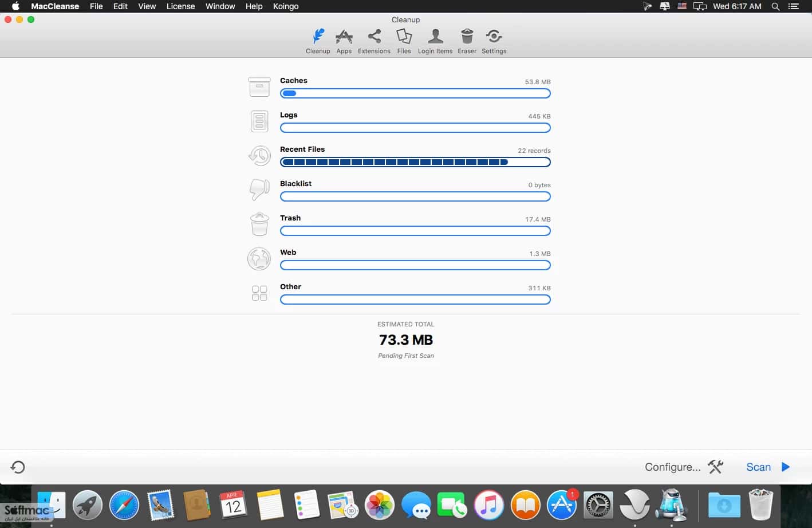Click the Caches progress bar
The height and width of the screenshot is (528, 812).
pyautogui.click(x=415, y=93)
